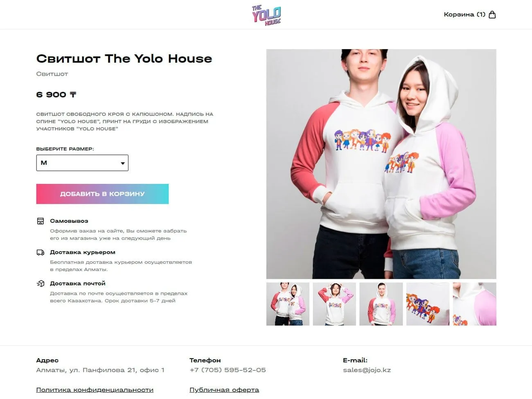The image size is (532, 399).
Task: Open the size selector showing M
Action: (x=82, y=163)
